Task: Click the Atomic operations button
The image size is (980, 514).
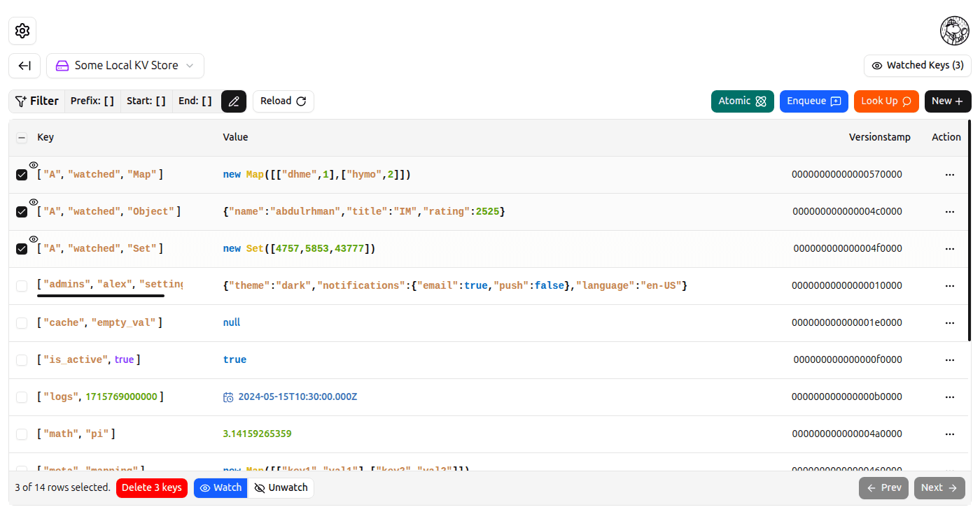Action: 743,101
